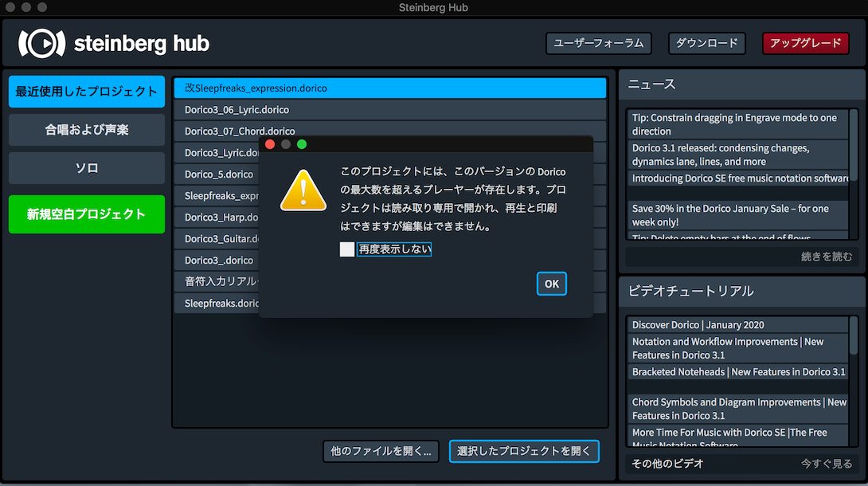Select the 最近使用したプロジェクト tab
The width and height of the screenshot is (868, 486).
coord(86,92)
